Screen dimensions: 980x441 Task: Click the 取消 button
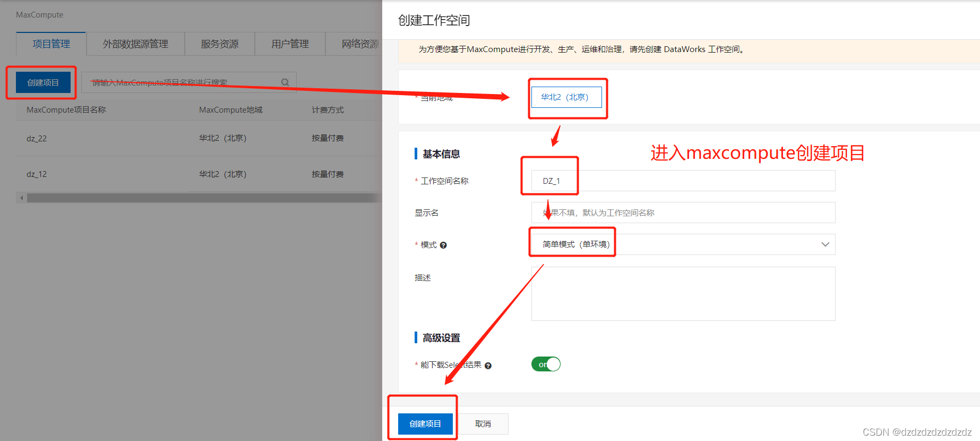[x=483, y=423]
